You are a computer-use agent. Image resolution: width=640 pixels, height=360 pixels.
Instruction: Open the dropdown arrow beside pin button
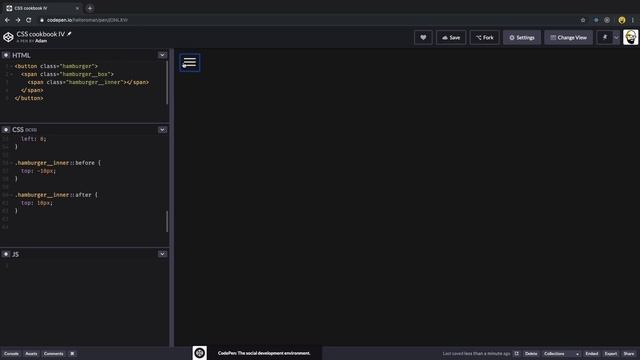coord(616,38)
